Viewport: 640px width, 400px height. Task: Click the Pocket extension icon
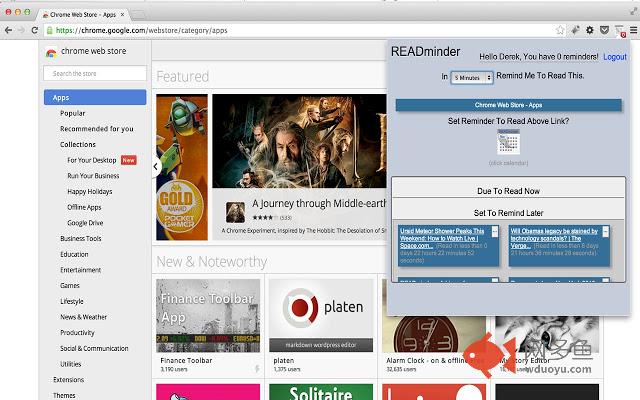coord(604,30)
